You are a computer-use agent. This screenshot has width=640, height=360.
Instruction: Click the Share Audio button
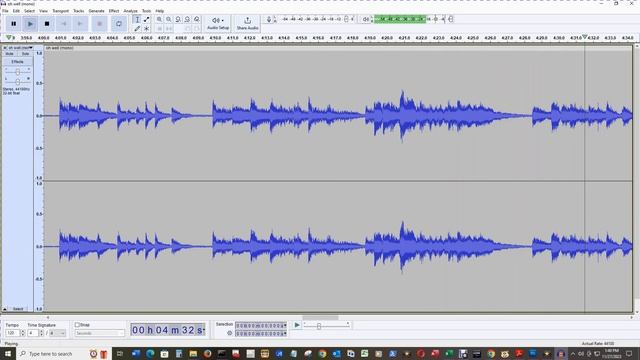pyautogui.click(x=247, y=23)
